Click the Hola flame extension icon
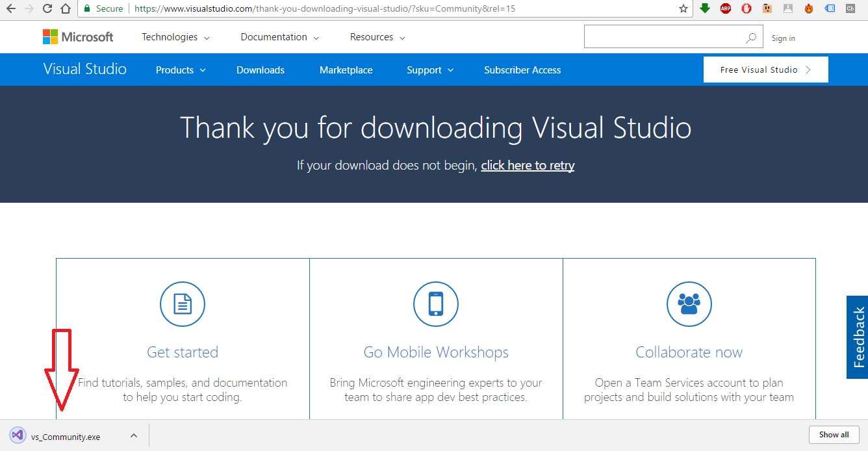868x451 pixels. (x=809, y=8)
